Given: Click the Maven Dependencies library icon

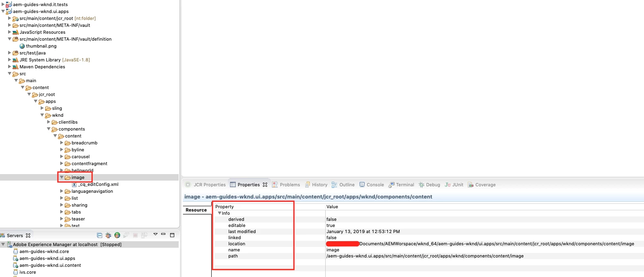Looking at the screenshot, I should pos(15,67).
